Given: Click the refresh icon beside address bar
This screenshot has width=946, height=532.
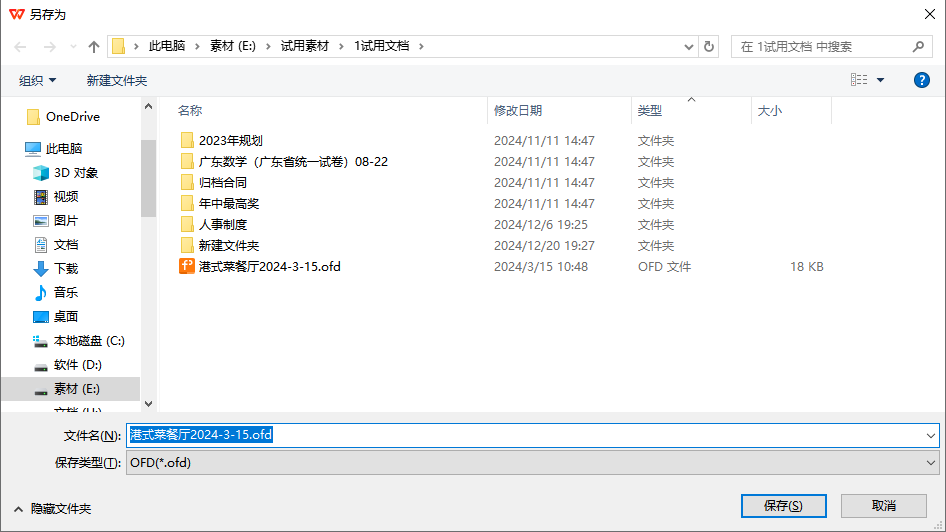Looking at the screenshot, I should [x=709, y=46].
